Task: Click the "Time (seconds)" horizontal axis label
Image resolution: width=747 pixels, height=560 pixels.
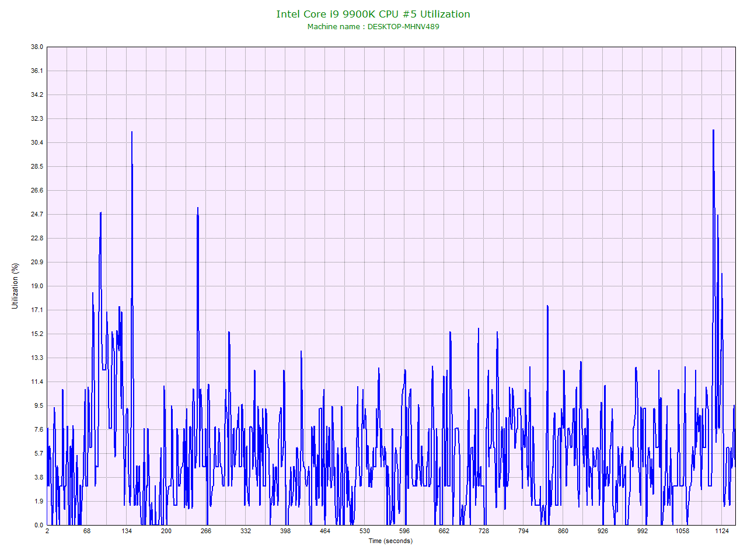Action: pos(390,541)
